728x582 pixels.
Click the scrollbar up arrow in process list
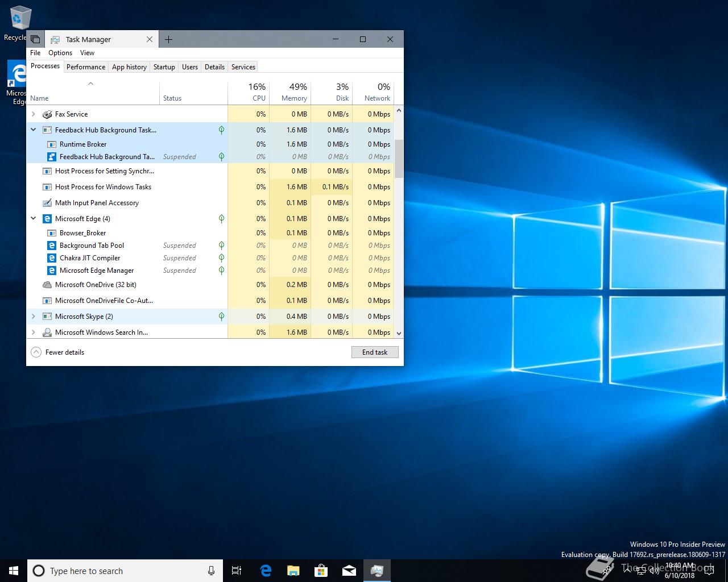point(399,110)
